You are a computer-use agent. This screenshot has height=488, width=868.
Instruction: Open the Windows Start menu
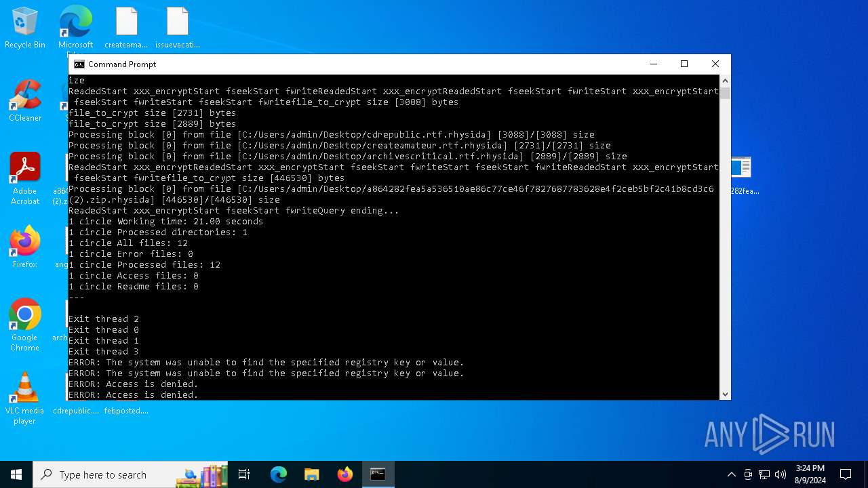pyautogui.click(x=16, y=474)
